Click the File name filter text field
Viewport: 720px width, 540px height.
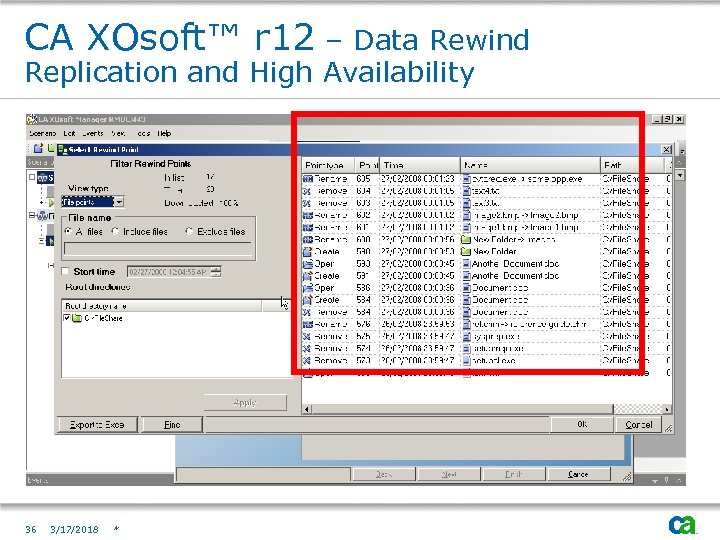tap(158, 248)
